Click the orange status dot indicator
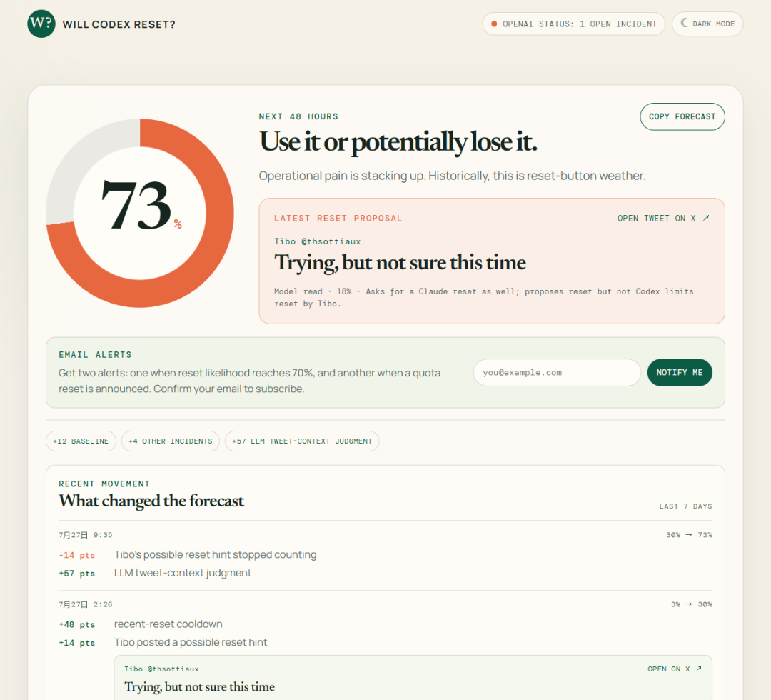This screenshot has width=771, height=700. coord(494,24)
